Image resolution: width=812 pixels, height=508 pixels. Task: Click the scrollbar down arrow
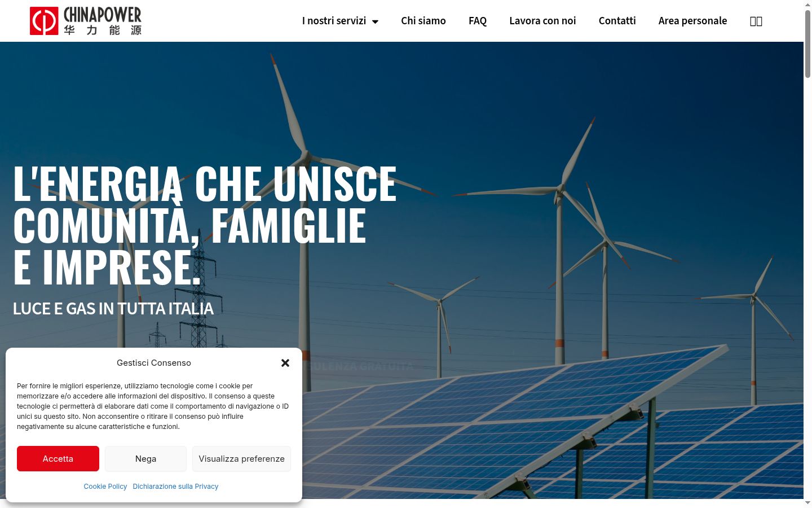807,503
